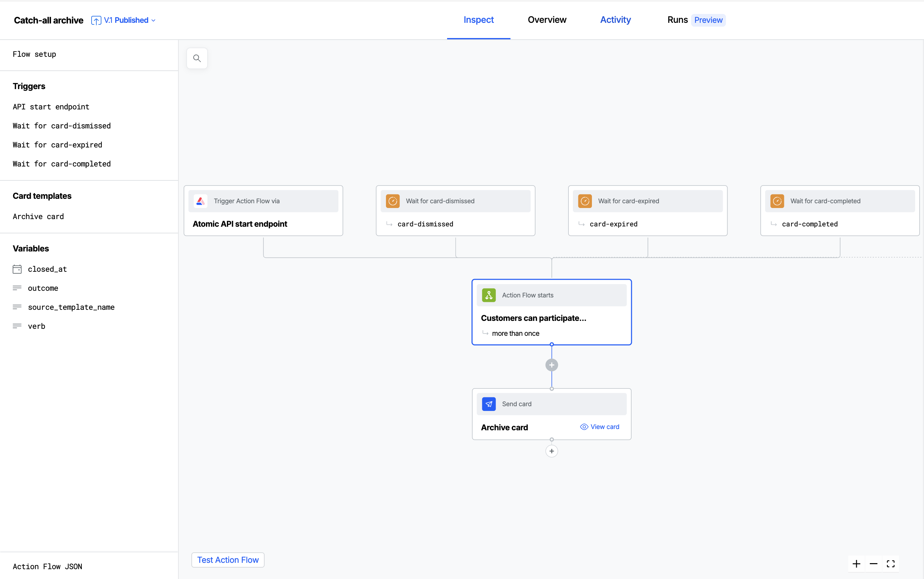Image resolution: width=924 pixels, height=579 pixels.
Task: Click the eye icon next to View card
Action: pyautogui.click(x=584, y=427)
